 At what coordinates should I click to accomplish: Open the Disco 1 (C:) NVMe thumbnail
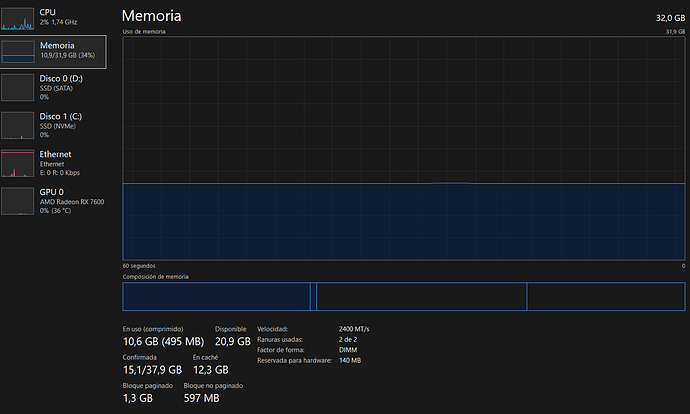18,124
